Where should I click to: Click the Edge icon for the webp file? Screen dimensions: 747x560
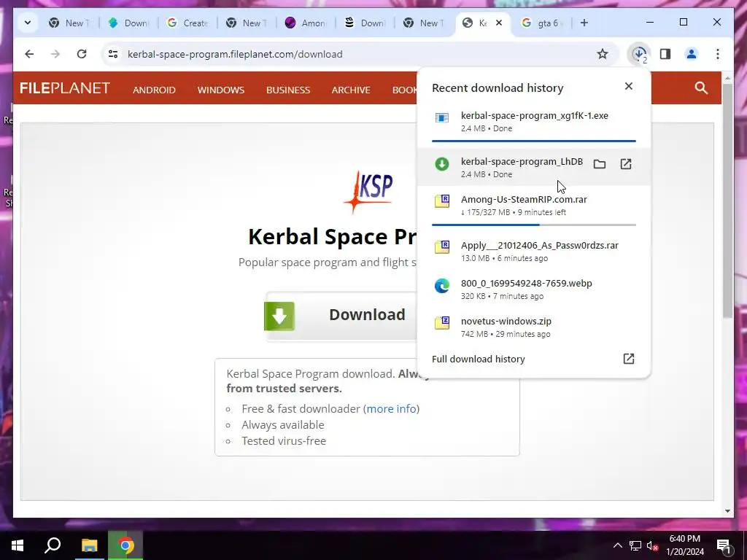(x=441, y=285)
